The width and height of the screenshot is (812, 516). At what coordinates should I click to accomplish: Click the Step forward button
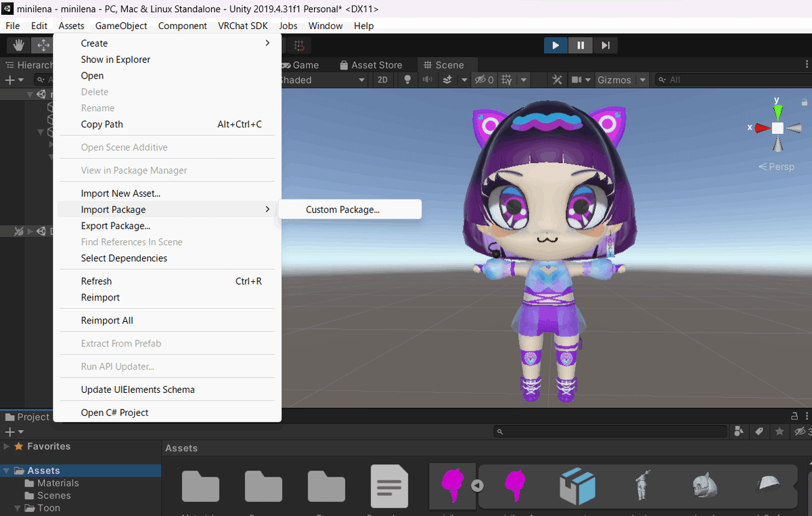click(606, 45)
